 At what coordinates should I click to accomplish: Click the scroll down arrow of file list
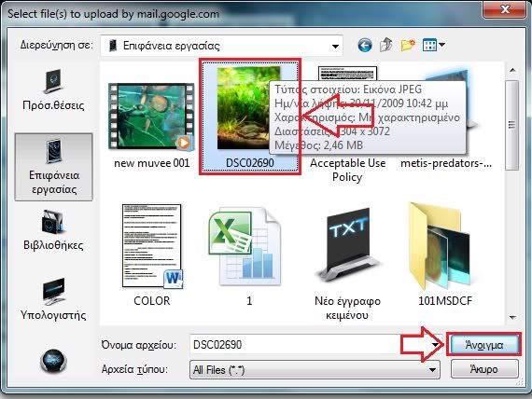coord(512,317)
